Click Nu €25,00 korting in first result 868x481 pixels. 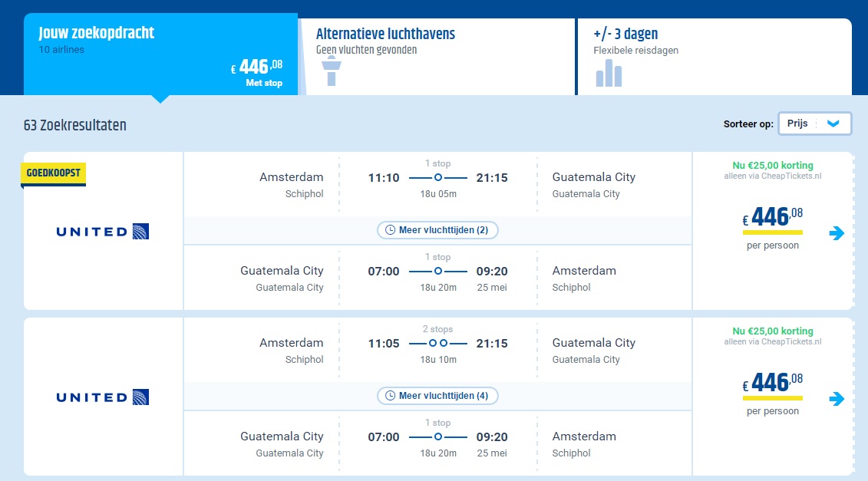(773, 165)
